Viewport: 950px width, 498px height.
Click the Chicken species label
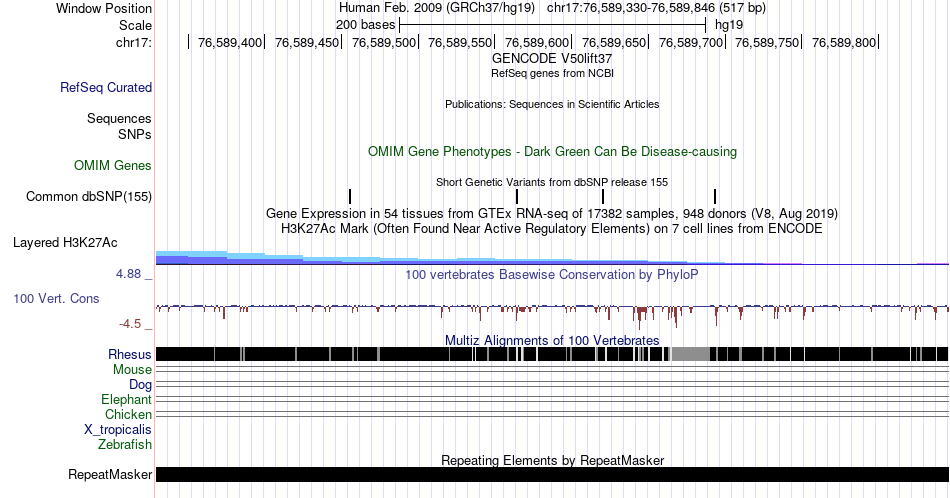(x=128, y=414)
